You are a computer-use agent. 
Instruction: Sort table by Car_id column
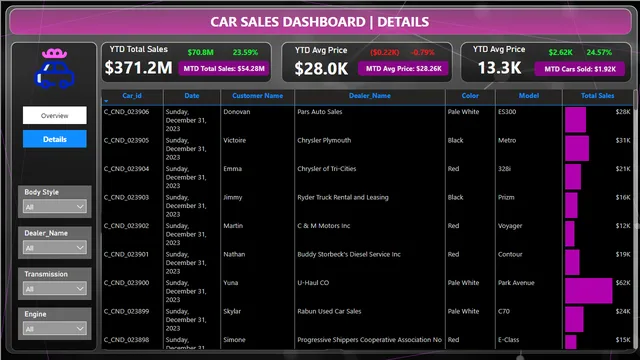pyautogui.click(x=132, y=96)
